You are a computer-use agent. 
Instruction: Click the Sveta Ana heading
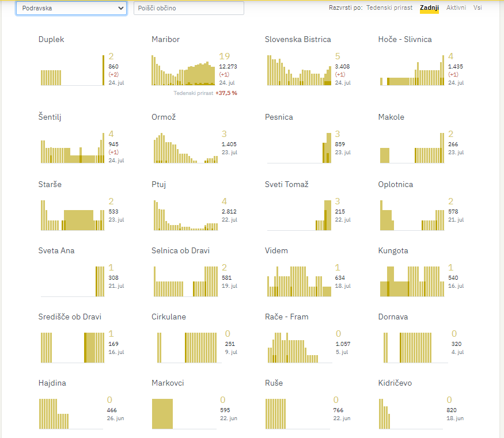56,251
